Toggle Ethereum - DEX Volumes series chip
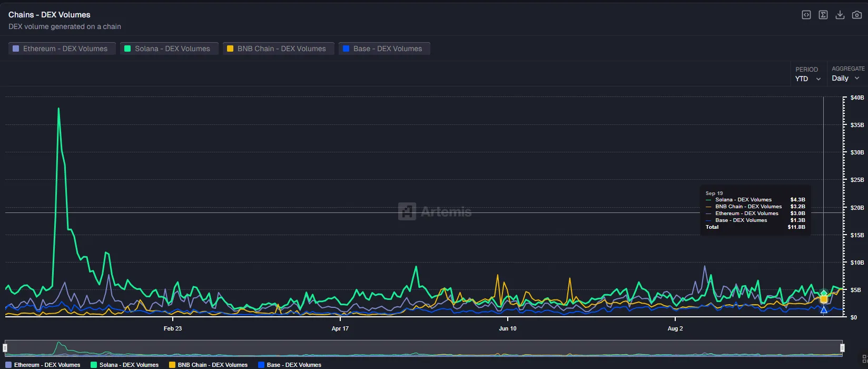868x369 pixels. [62, 48]
